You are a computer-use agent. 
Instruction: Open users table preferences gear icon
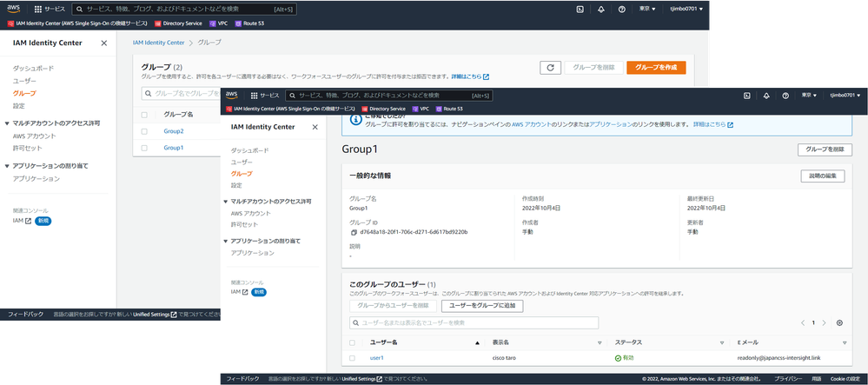click(840, 323)
